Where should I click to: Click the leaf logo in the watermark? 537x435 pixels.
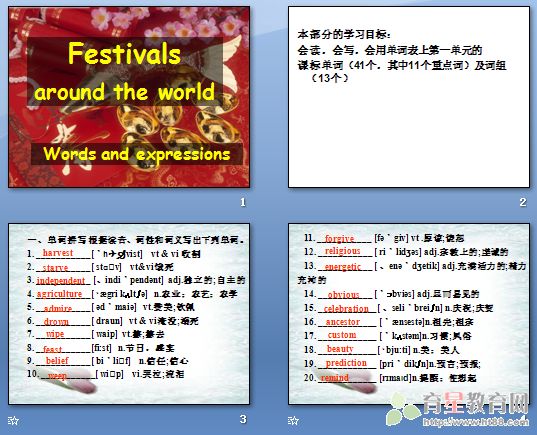click(x=401, y=411)
